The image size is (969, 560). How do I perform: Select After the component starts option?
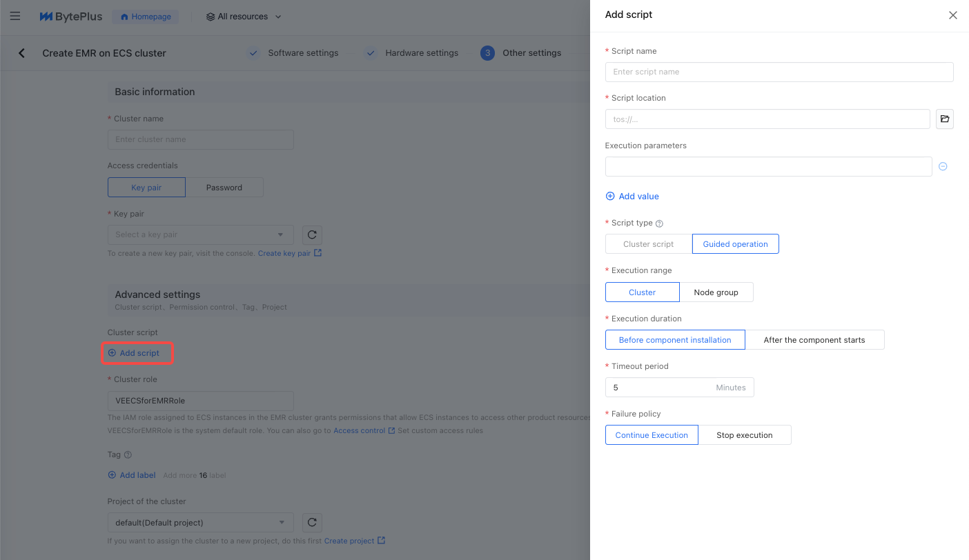coord(814,340)
